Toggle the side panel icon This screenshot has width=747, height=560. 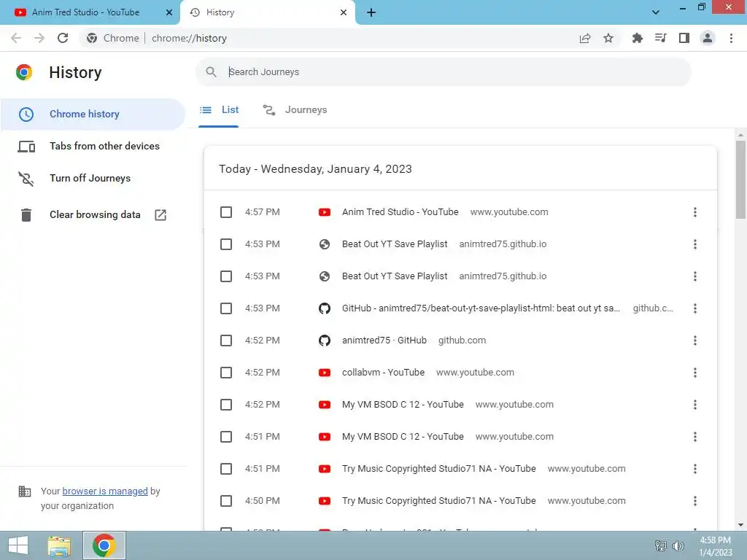tap(684, 38)
